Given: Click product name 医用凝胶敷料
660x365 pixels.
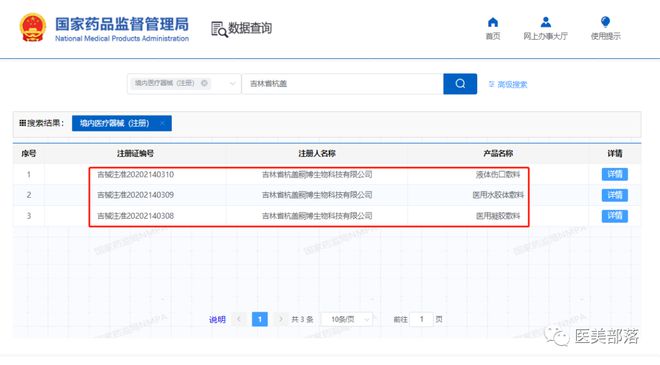Looking at the screenshot, I should coord(498,216).
